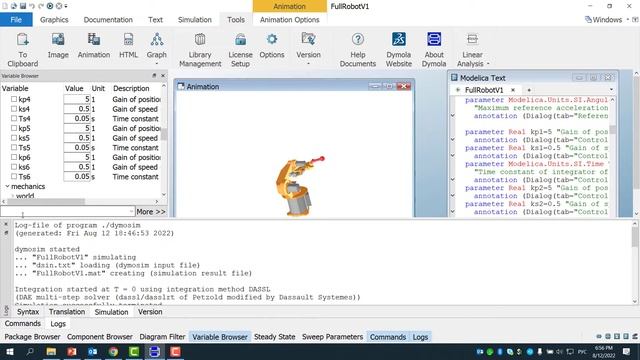Screen dimensions: 640x360
Task: Switch to the Syntax log tab
Action: [x=28, y=312]
